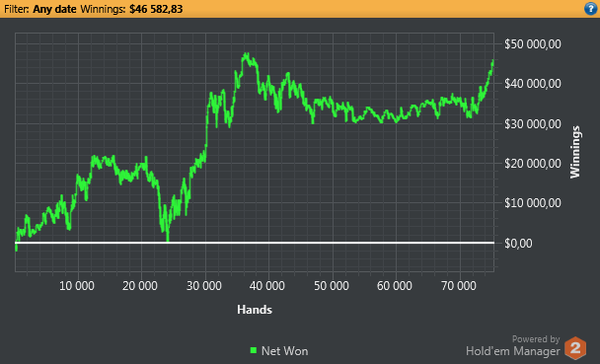Click the "Hold'em Manager" brand text
The image size is (600, 364).
tap(513, 350)
